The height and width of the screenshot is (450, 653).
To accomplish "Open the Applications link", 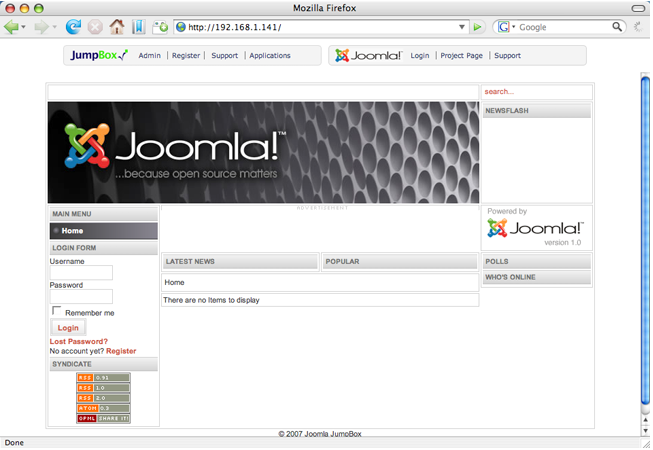I will (x=270, y=55).
